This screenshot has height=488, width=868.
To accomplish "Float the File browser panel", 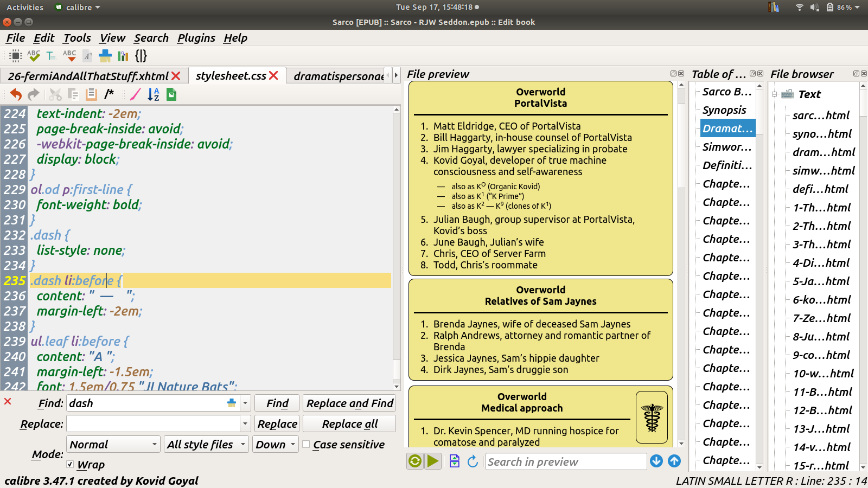I will click(856, 73).
